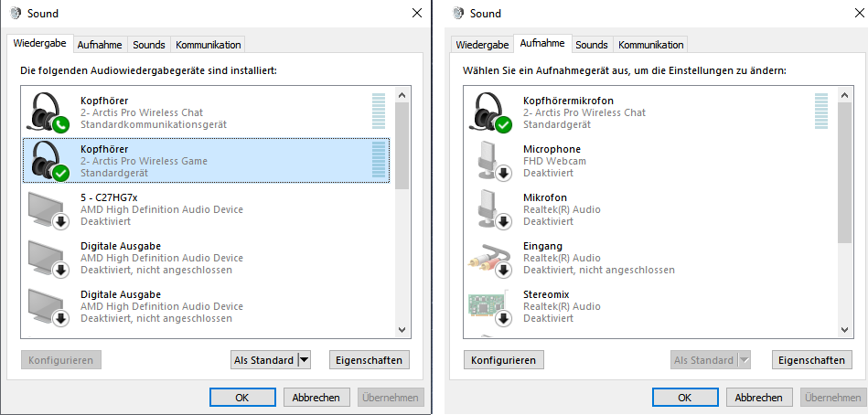Select "FHD Webcam" microphone row text
The height and width of the screenshot is (415, 868).
(x=554, y=161)
